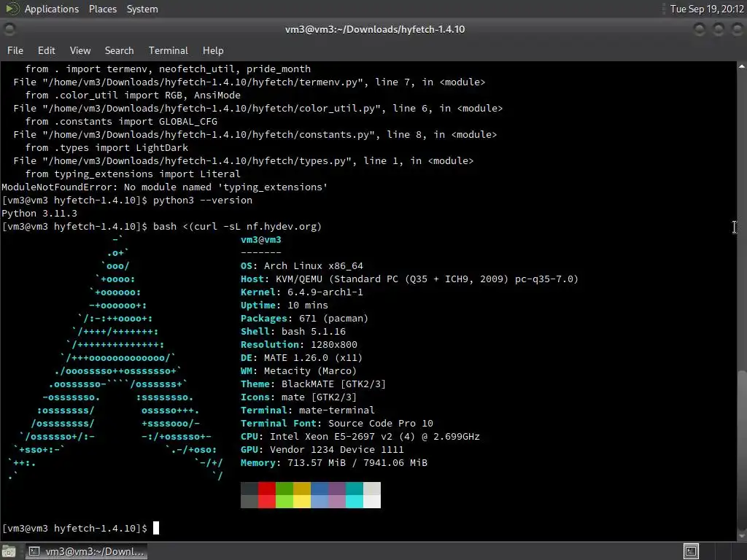Click the "Python 3.11.3" output line
747x560 pixels.
39,214
